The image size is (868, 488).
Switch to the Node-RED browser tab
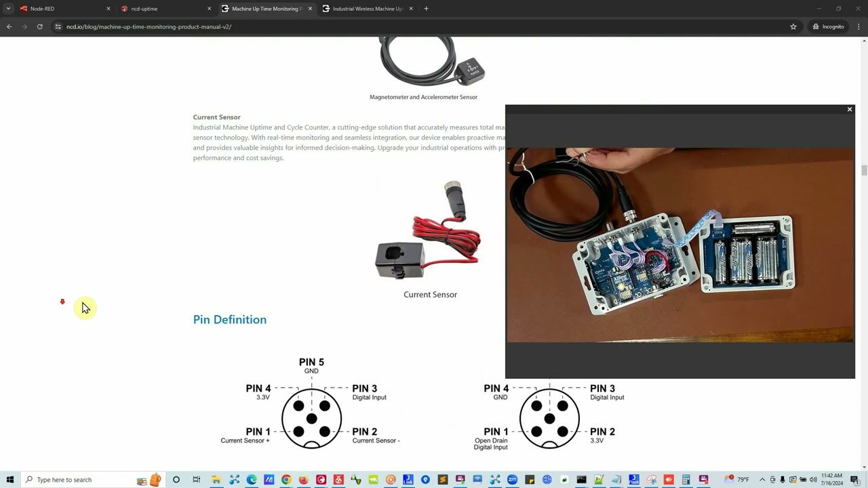[x=64, y=9]
